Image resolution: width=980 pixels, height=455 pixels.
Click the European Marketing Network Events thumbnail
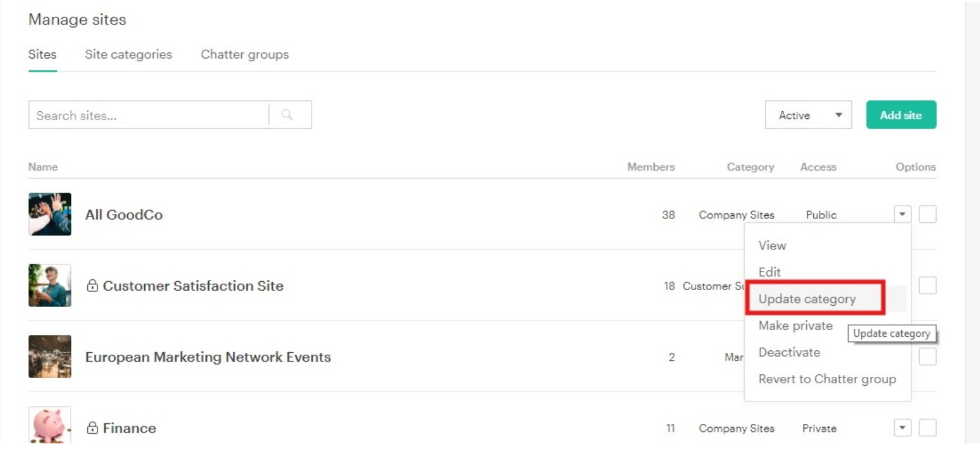pyautogui.click(x=50, y=356)
